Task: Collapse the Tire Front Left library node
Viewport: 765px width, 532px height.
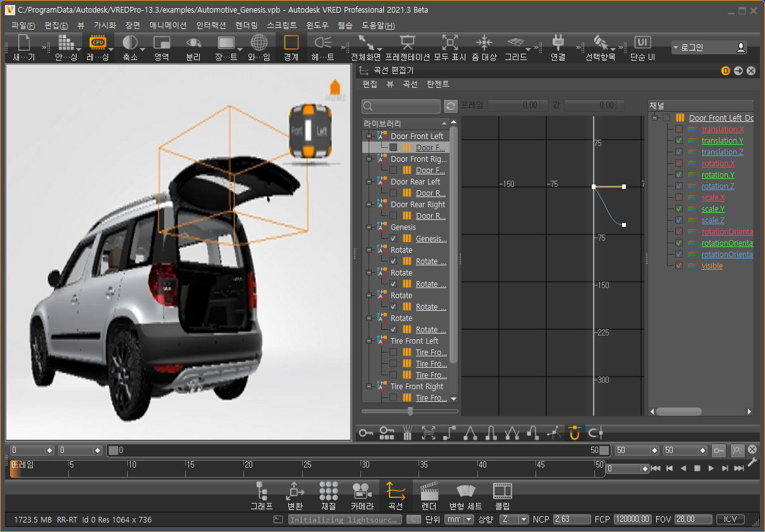Action: (x=369, y=341)
